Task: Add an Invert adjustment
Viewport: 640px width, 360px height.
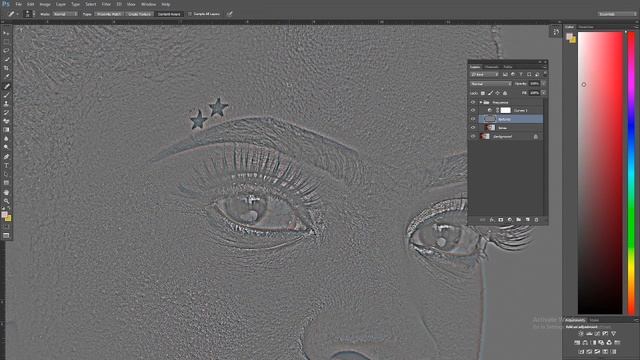Action: [x=581, y=351]
